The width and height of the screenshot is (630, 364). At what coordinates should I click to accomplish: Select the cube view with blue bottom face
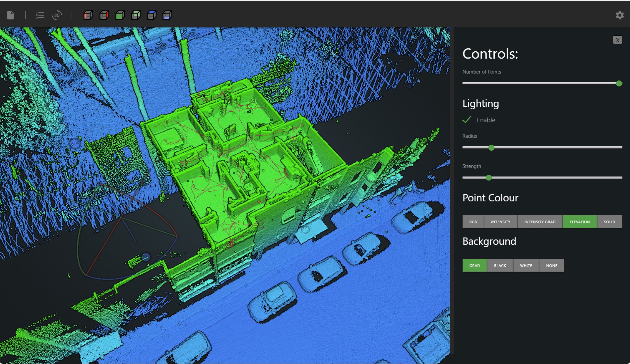coord(167,15)
